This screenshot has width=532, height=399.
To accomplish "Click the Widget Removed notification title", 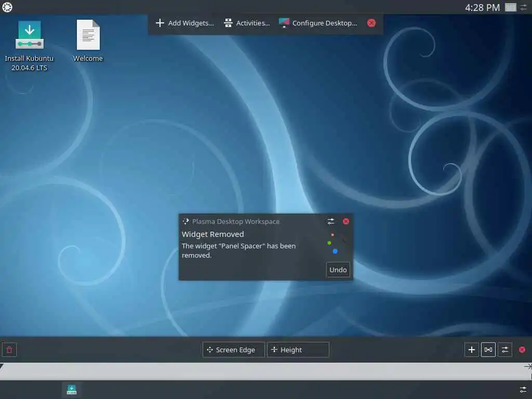I will (x=212, y=234).
